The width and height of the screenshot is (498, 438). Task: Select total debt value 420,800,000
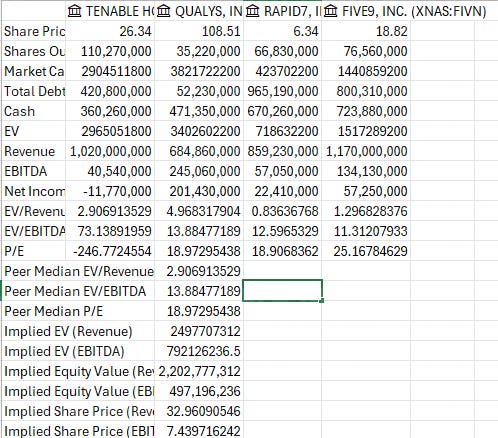coord(116,91)
